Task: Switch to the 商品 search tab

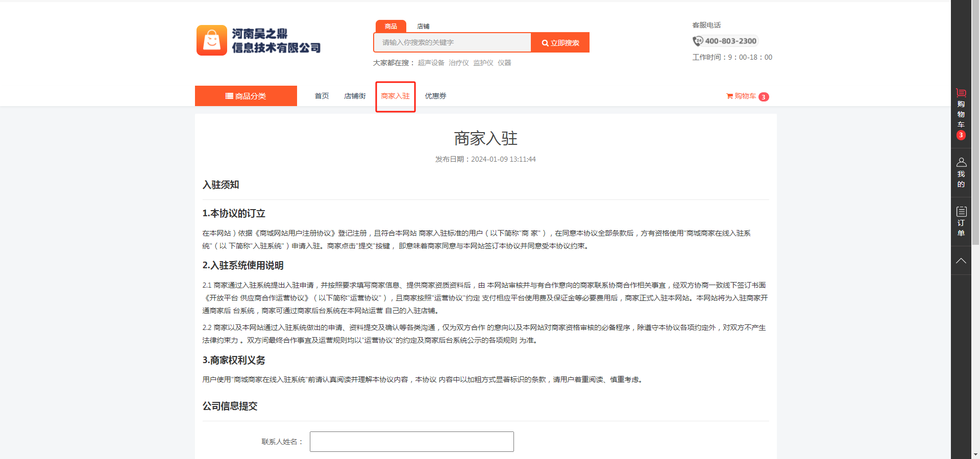Action: (x=390, y=27)
